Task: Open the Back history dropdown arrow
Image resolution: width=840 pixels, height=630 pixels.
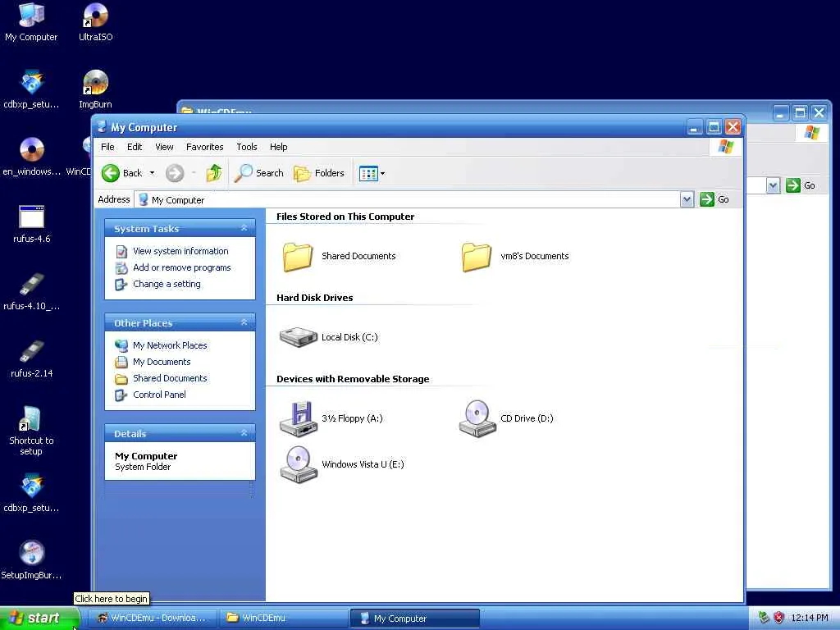Action: pyautogui.click(x=152, y=173)
